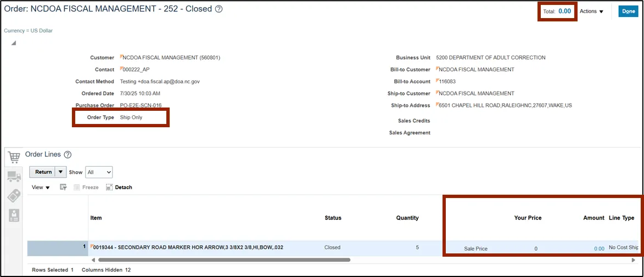The height and width of the screenshot is (277, 644).
Task: Open the order header help icon
Action: [219, 9]
